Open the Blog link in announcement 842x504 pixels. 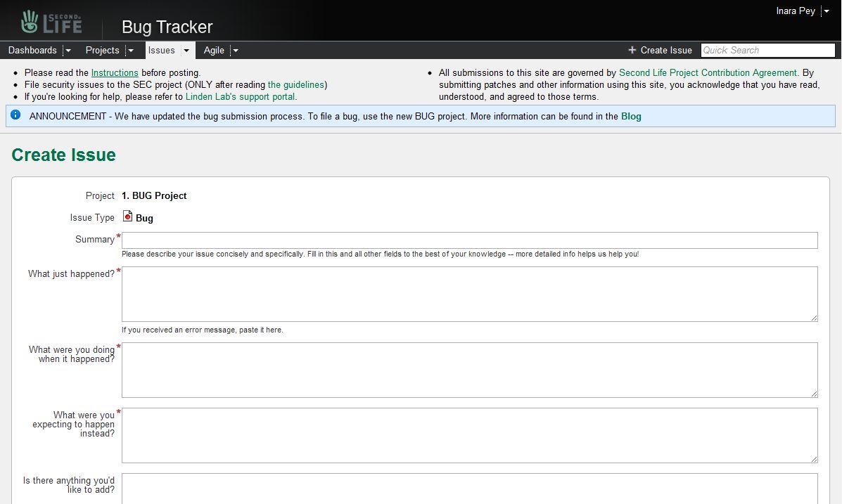[631, 116]
